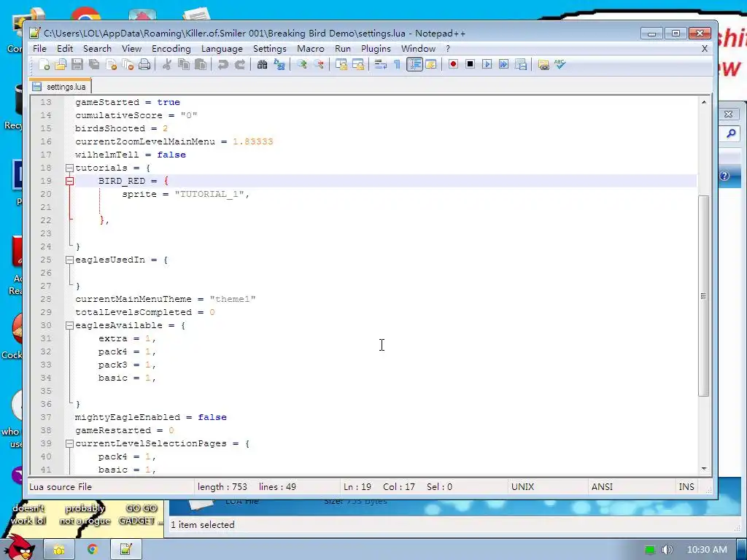Click the word mightyEagleEnabled

point(127,417)
